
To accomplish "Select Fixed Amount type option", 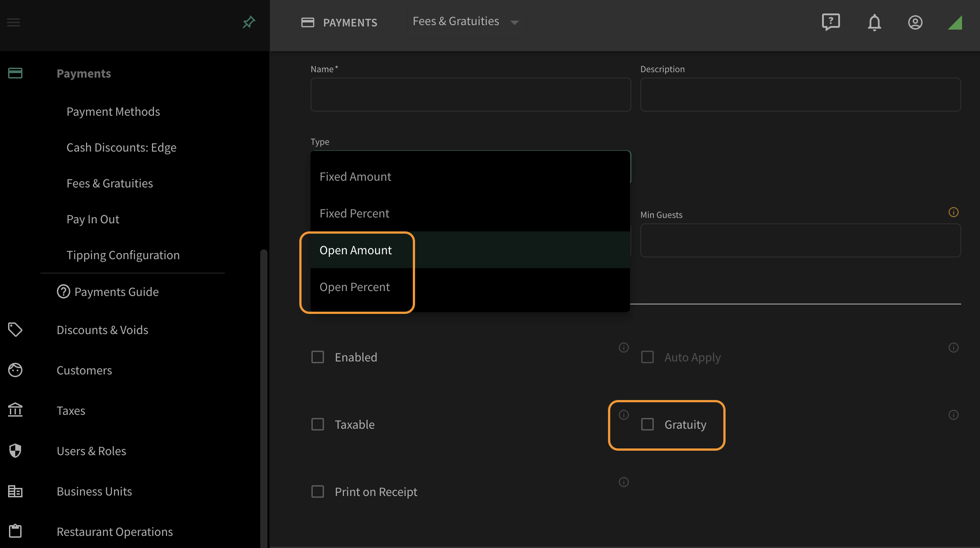I will [470, 177].
